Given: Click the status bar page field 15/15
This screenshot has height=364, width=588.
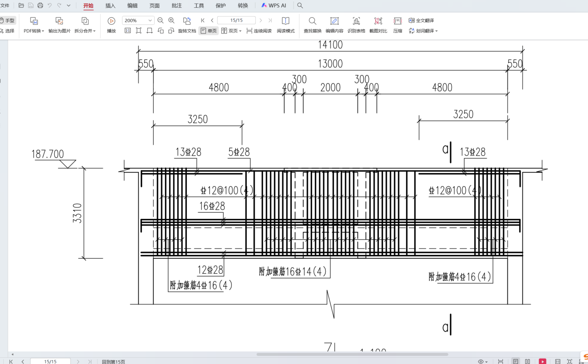Looking at the screenshot, I should (50, 361).
